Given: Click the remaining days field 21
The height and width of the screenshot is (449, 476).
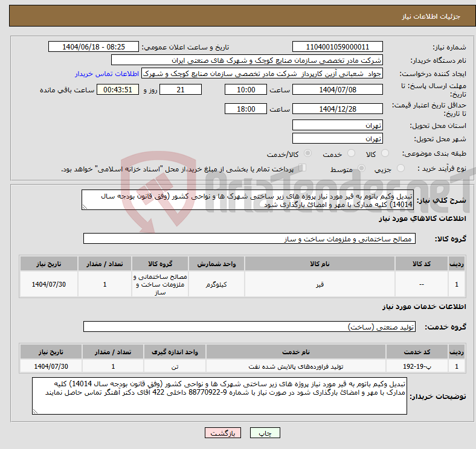Looking at the screenshot, I should (181, 90).
